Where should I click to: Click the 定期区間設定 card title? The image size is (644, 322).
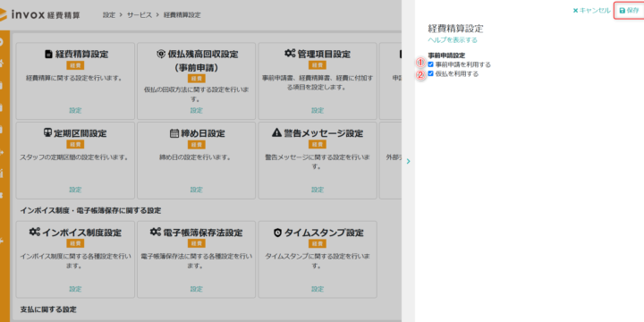coord(80,133)
